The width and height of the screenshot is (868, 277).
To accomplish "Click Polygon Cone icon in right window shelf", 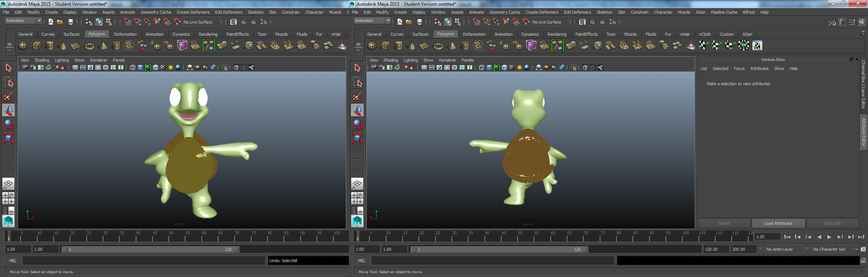I will click(x=412, y=46).
